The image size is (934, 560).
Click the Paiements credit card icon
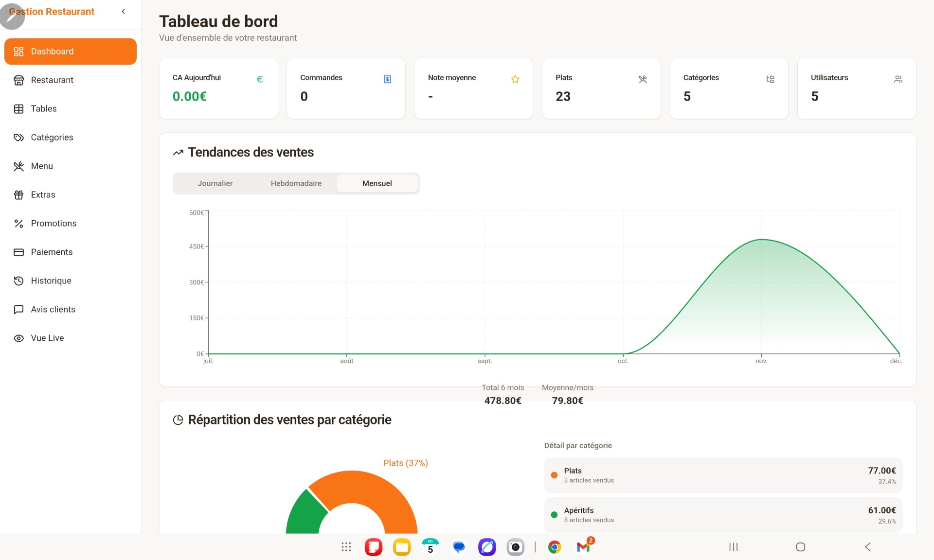coord(19,252)
